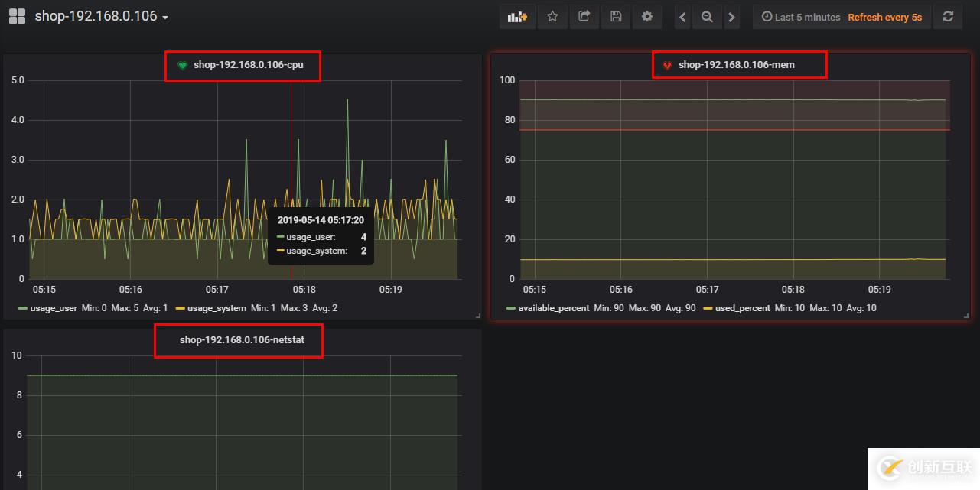The image size is (980, 490).
Task: Click the refresh dashboard icon
Action: [948, 16]
